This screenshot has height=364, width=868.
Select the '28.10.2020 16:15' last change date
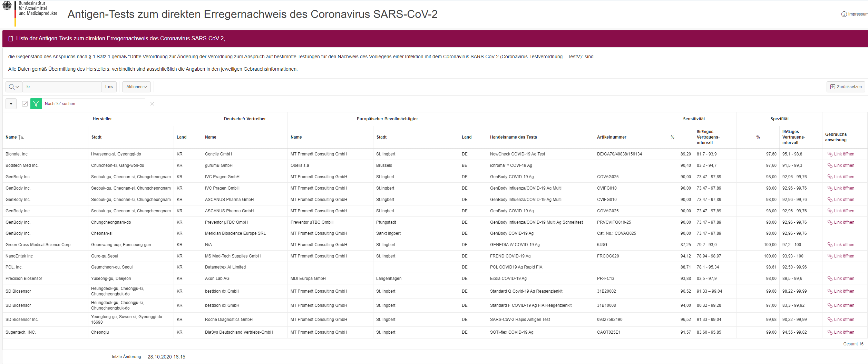tap(166, 357)
